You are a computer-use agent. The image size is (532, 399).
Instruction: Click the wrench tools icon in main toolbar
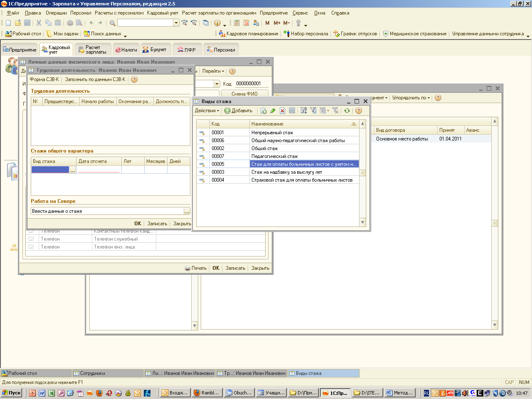[x=298, y=23]
